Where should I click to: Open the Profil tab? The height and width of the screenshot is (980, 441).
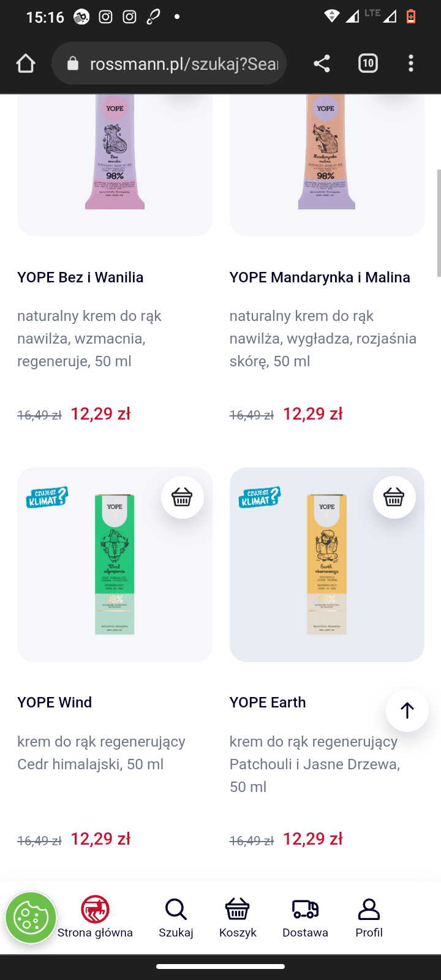pyautogui.click(x=369, y=917)
